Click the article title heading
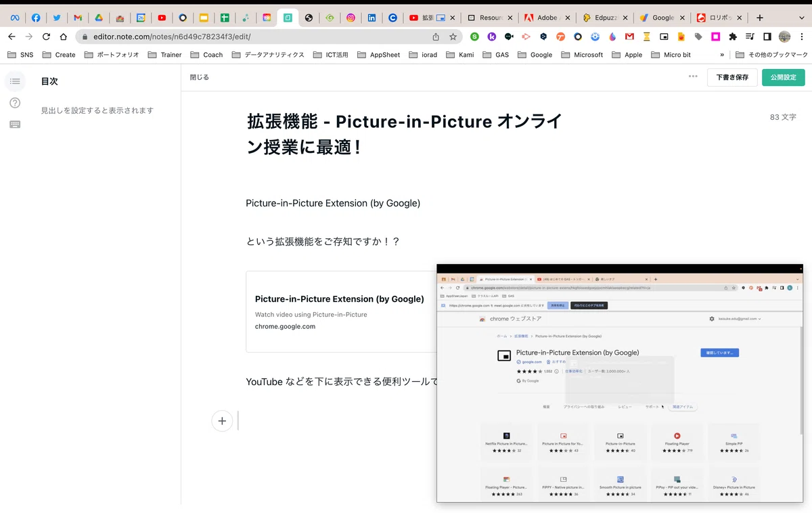812x513 pixels. [404, 134]
